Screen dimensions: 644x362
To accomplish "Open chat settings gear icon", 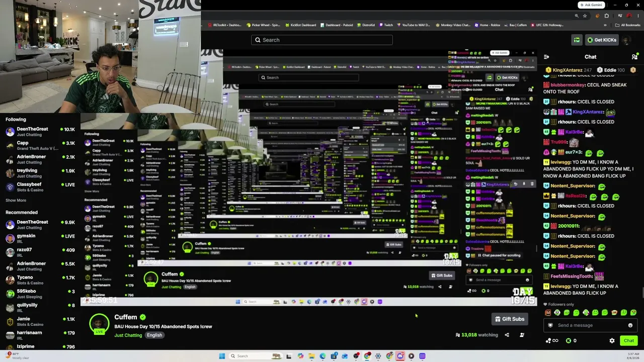I will click(612, 340).
